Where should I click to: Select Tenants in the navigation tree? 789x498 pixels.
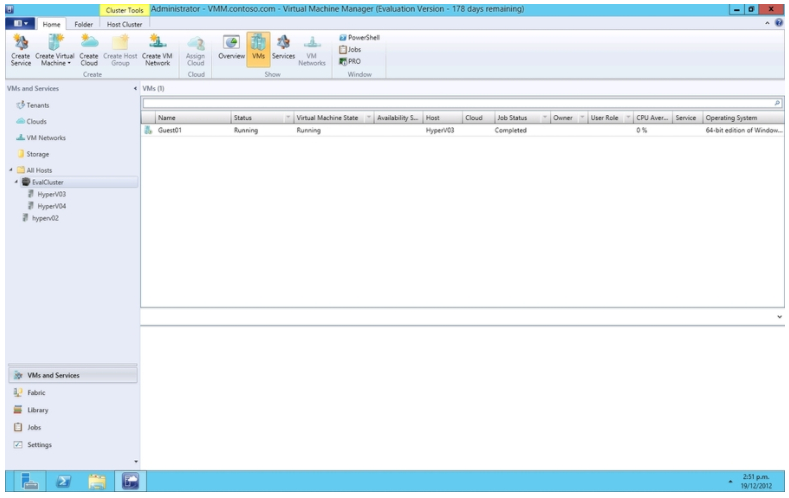(x=33, y=105)
